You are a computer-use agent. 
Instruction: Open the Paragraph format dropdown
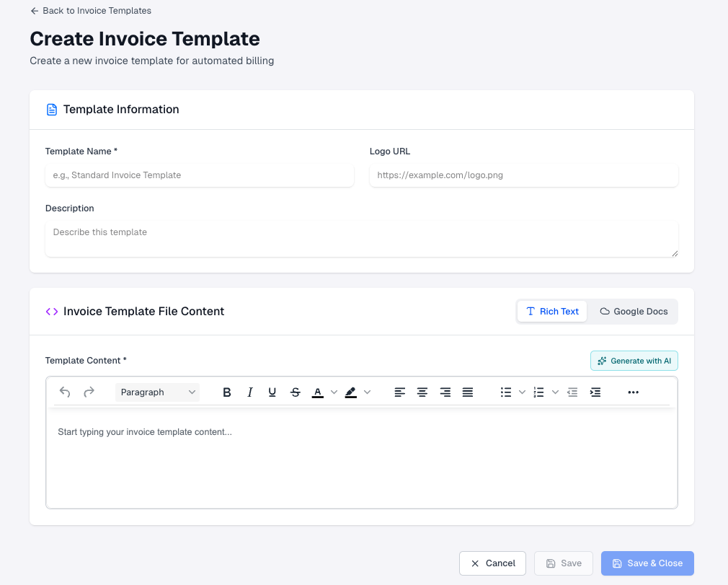pyautogui.click(x=157, y=392)
